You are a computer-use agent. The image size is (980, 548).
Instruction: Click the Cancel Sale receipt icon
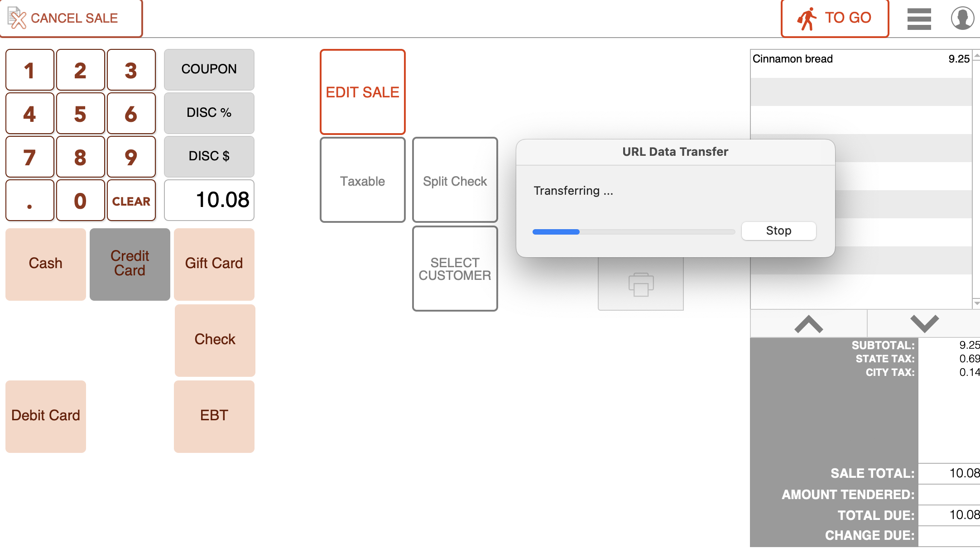click(17, 18)
